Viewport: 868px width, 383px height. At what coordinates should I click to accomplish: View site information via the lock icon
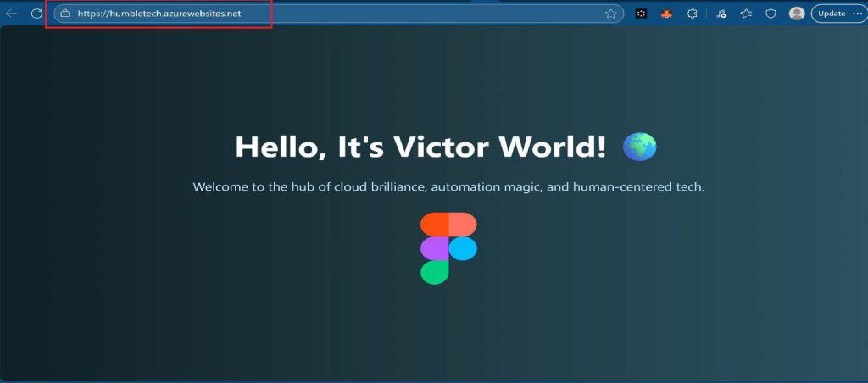[x=65, y=14]
